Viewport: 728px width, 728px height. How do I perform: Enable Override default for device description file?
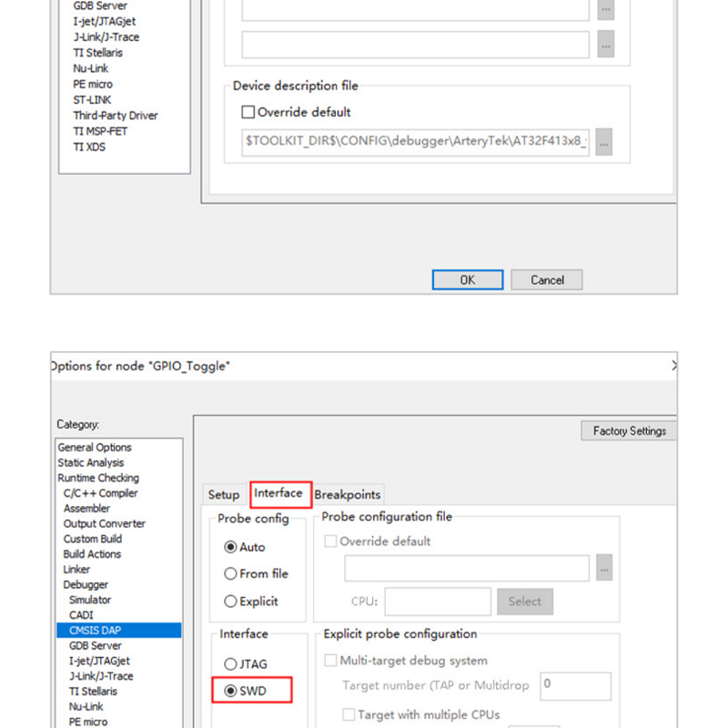pos(248,113)
